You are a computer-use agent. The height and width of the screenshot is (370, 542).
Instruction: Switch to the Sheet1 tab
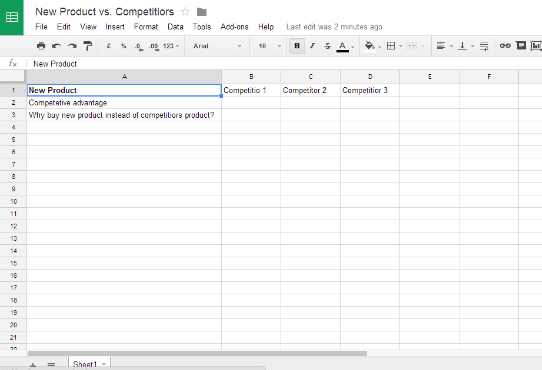point(85,364)
